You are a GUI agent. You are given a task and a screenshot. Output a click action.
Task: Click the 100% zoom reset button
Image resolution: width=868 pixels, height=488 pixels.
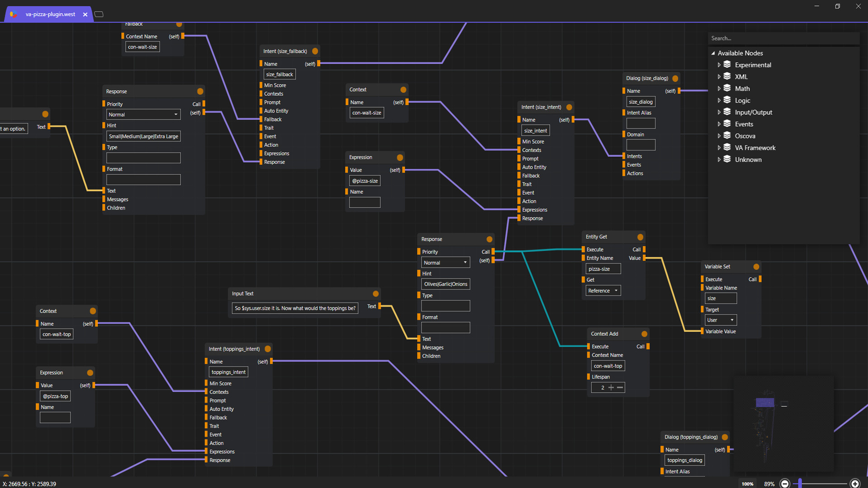[x=747, y=483]
